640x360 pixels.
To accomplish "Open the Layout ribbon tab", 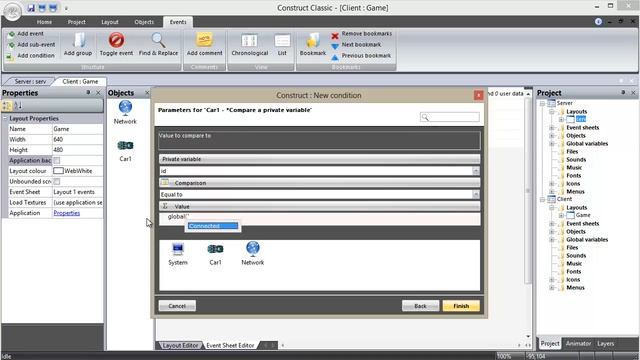I will [x=110, y=22].
